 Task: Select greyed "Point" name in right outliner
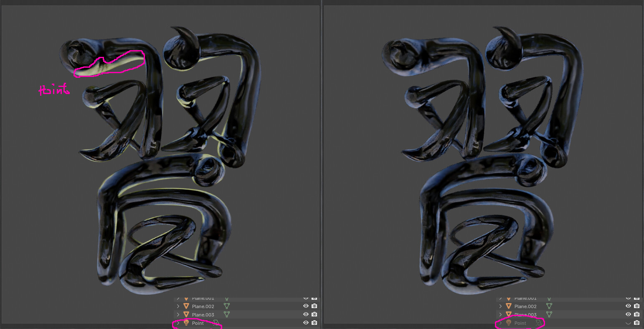point(520,323)
